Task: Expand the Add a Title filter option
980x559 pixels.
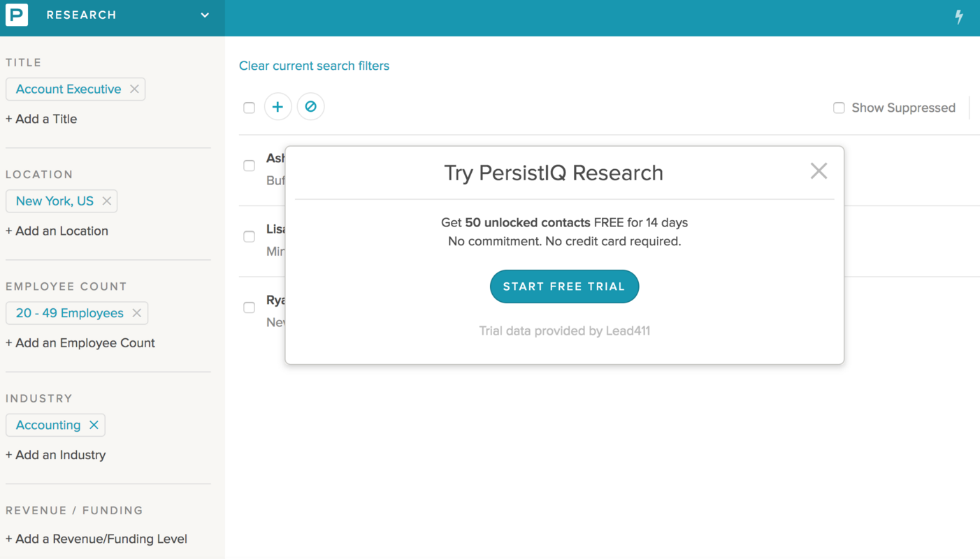Action: click(41, 119)
